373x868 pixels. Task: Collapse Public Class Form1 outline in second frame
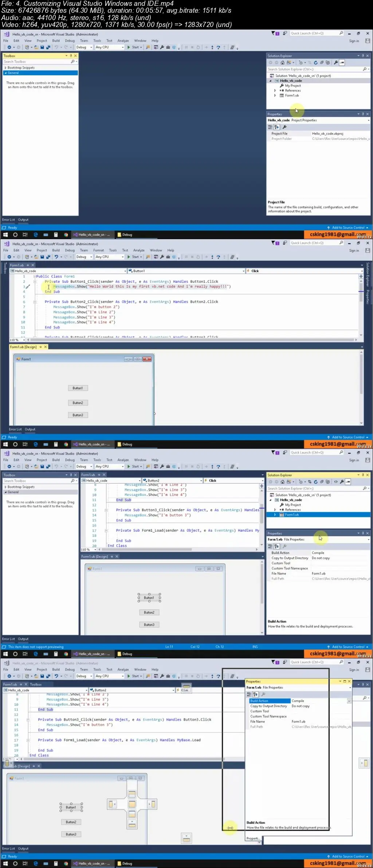(x=35, y=277)
